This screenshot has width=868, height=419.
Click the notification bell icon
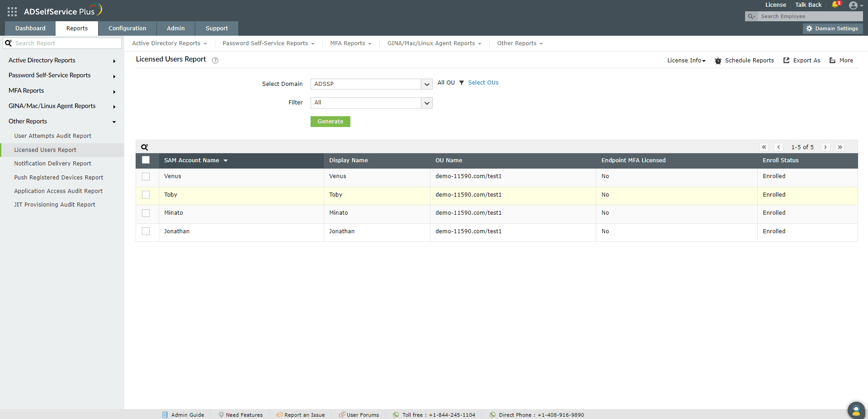(835, 5)
